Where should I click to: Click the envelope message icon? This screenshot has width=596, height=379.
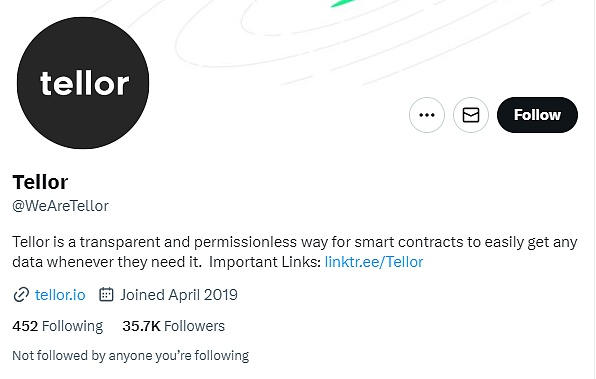coord(471,115)
